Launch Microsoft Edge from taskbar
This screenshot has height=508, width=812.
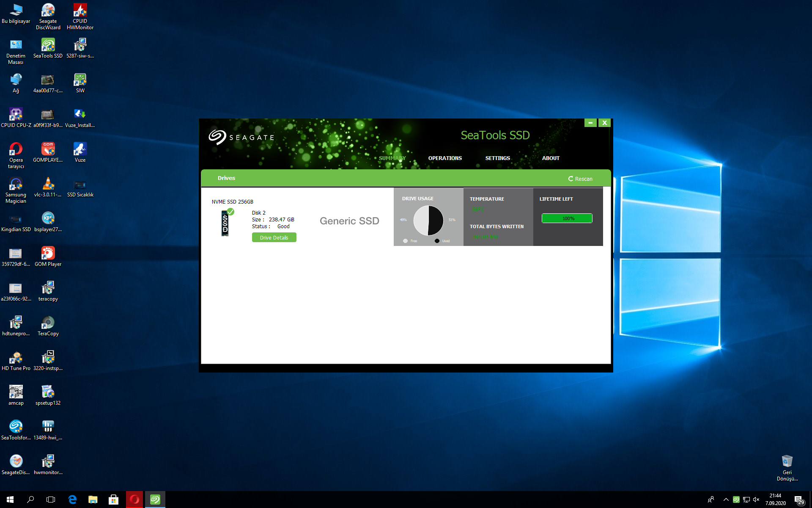[72, 500]
